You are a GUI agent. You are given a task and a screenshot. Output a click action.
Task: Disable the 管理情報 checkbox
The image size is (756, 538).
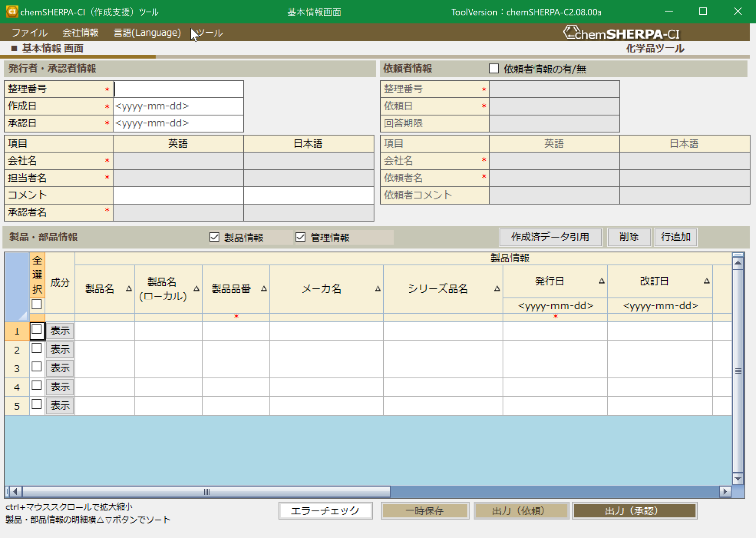point(301,237)
